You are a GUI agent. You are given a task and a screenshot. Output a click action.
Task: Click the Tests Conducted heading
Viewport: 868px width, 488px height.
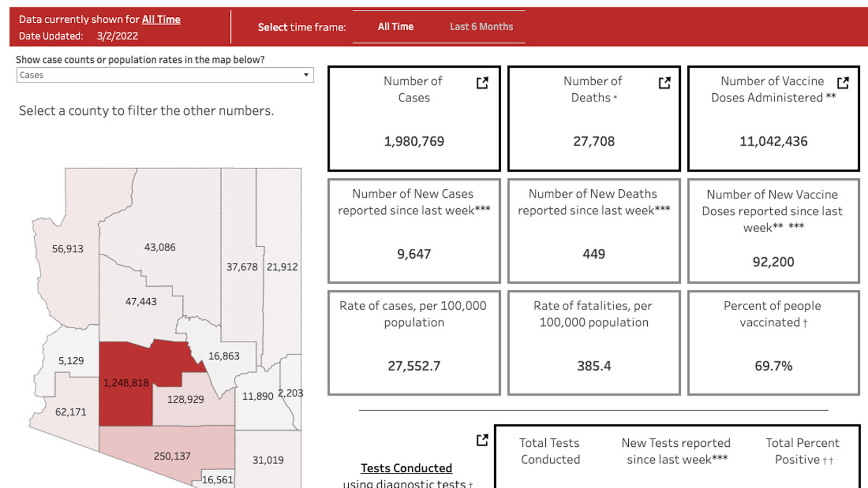(406, 468)
